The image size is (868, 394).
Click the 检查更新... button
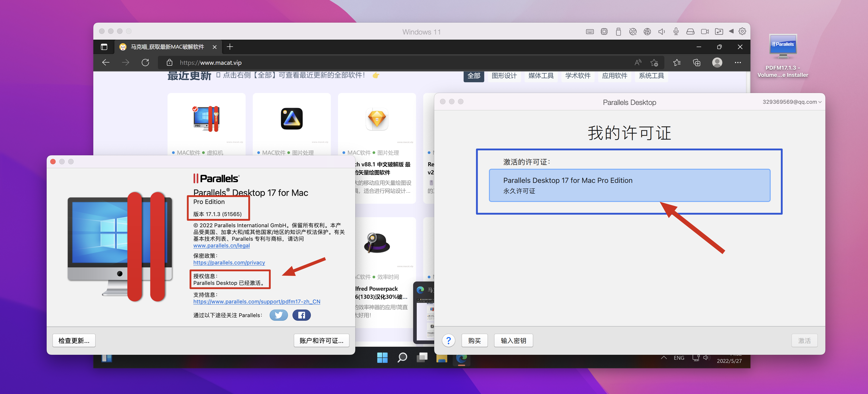point(74,340)
